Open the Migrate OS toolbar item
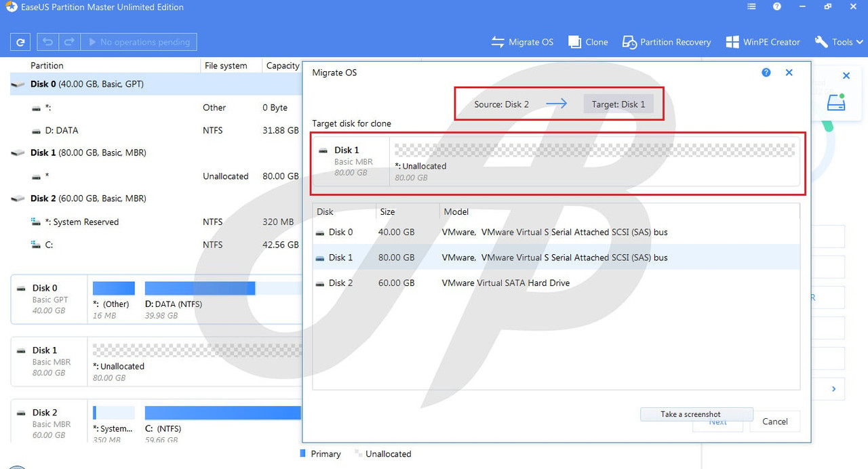The width and height of the screenshot is (868, 469). 522,42
